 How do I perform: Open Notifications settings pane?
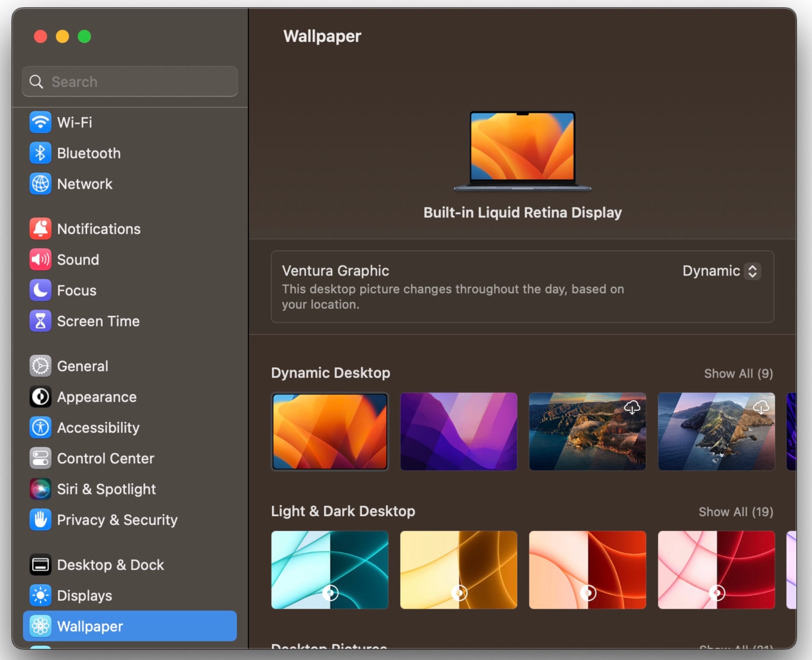pos(130,229)
